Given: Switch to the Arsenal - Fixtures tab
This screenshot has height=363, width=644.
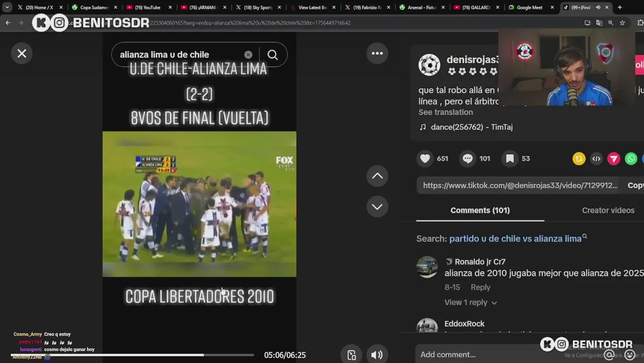Looking at the screenshot, I should click(x=421, y=8).
